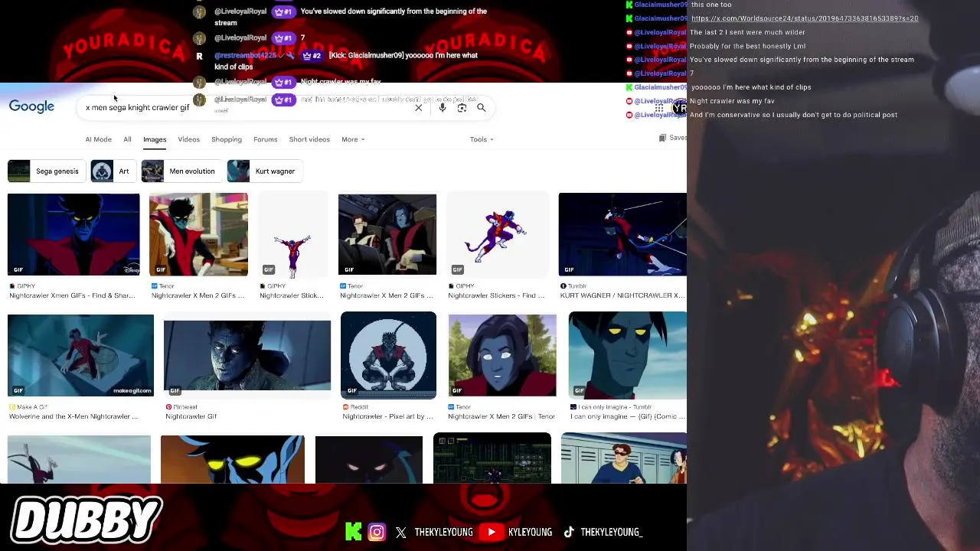Click the Kick logo in overlay bar
Viewport: 980px width, 551px height.
[x=353, y=532]
